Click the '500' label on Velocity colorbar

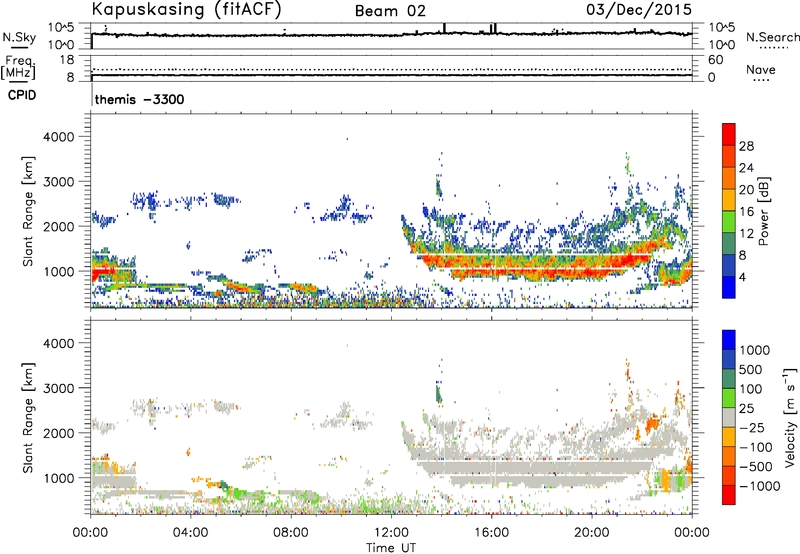[x=751, y=370]
